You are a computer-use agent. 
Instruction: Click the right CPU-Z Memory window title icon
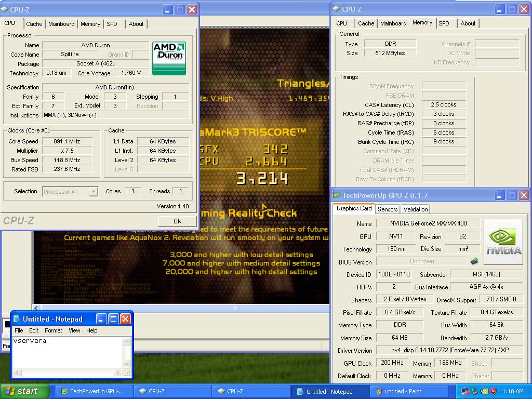[x=336, y=9]
